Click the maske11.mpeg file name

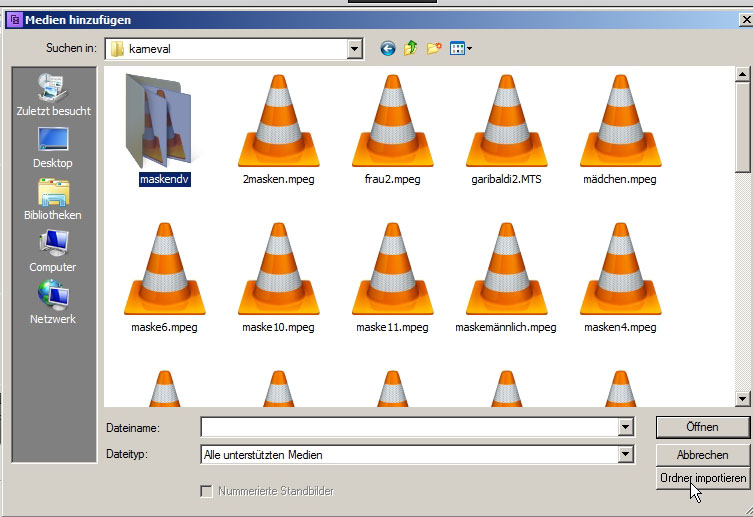(x=392, y=327)
